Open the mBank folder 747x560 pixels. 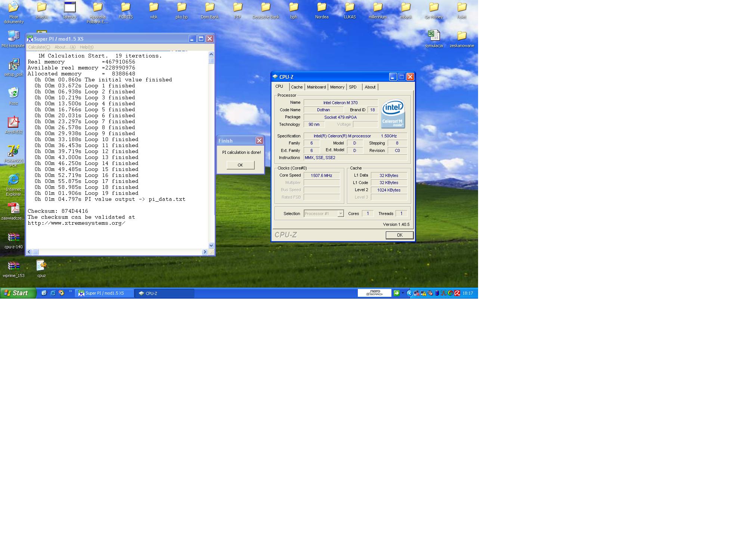click(406, 10)
